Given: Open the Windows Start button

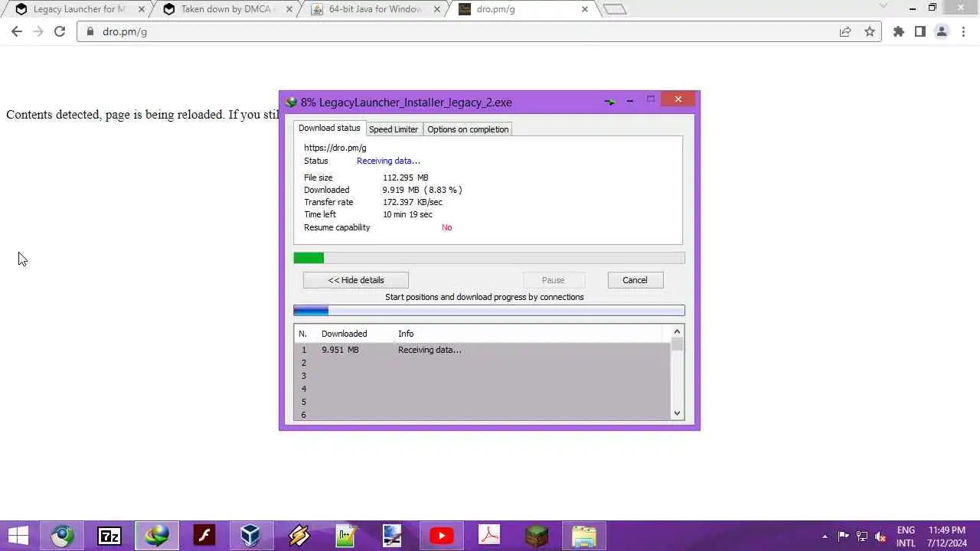Looking at the screenshot, I should (18, 536).
